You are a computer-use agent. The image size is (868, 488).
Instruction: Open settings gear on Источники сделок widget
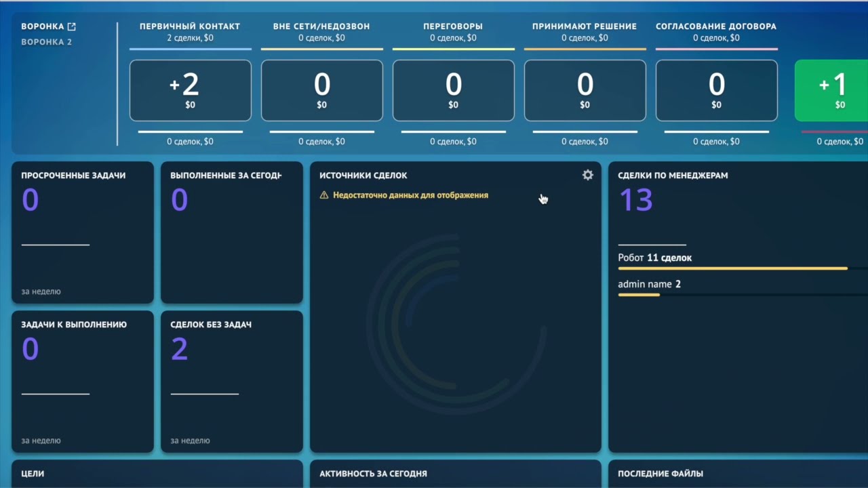[x=587, y=175]
